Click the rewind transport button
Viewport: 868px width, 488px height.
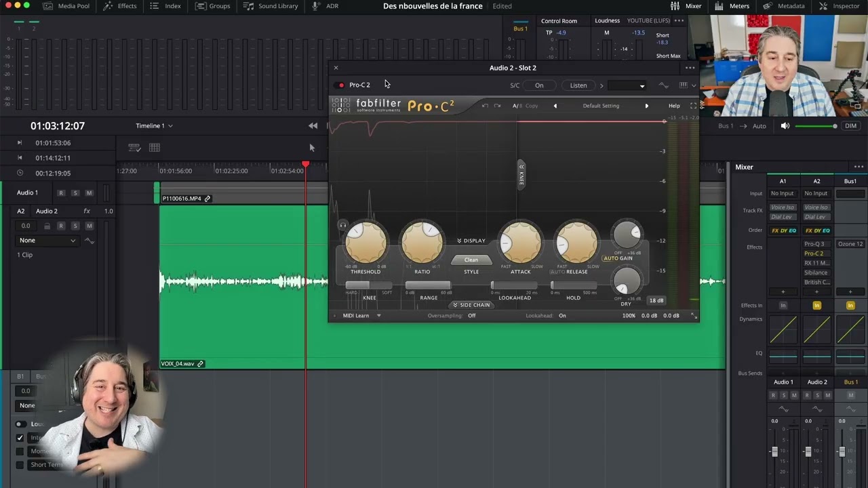313,126
